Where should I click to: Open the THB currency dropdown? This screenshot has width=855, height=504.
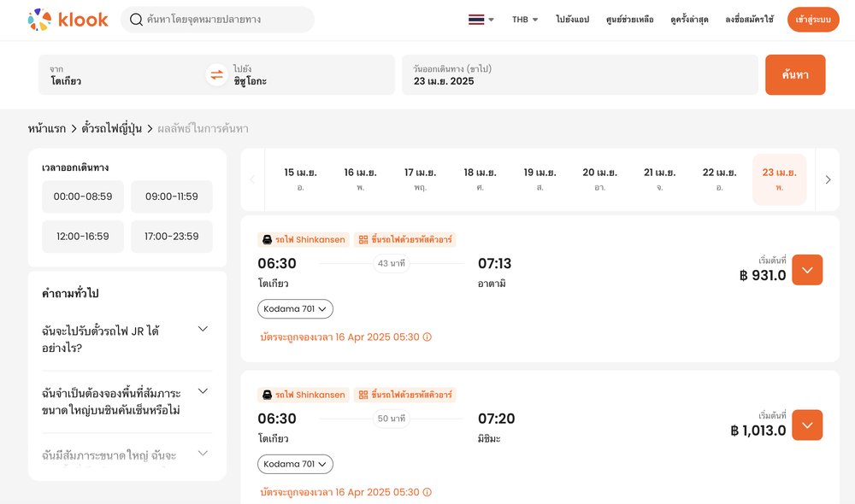(x=525, y=20)
